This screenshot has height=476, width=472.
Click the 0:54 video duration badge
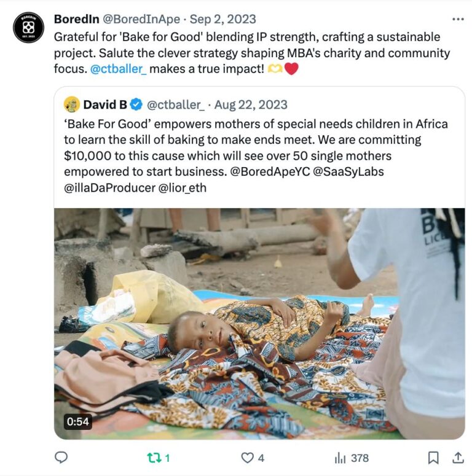click(77, 421)
